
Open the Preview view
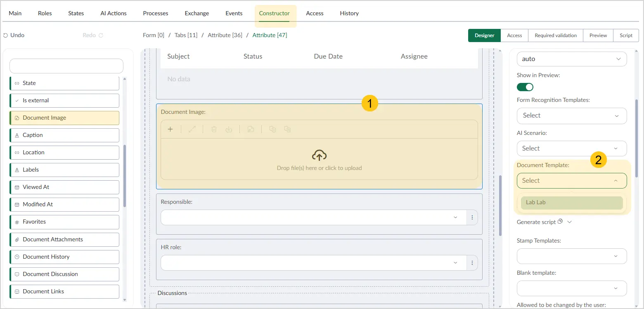pyautogui.click(x=598, y=35)
